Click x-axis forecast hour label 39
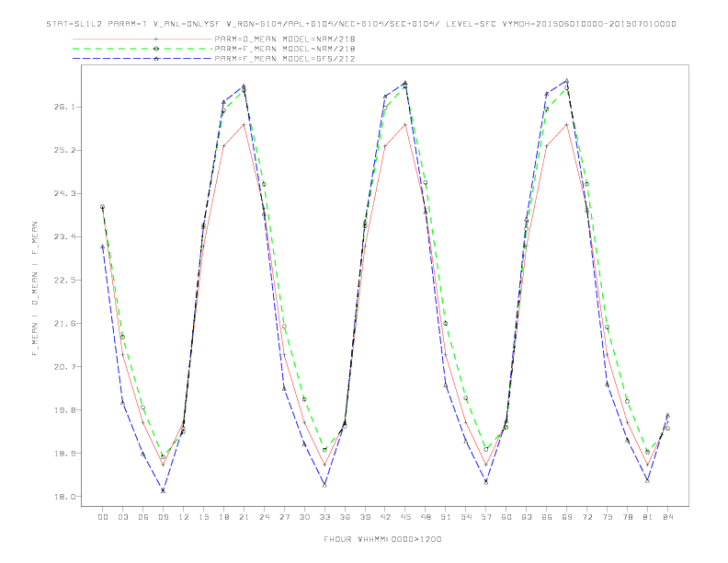The width and height of the screenshot is (728, 563). point(365,517)
